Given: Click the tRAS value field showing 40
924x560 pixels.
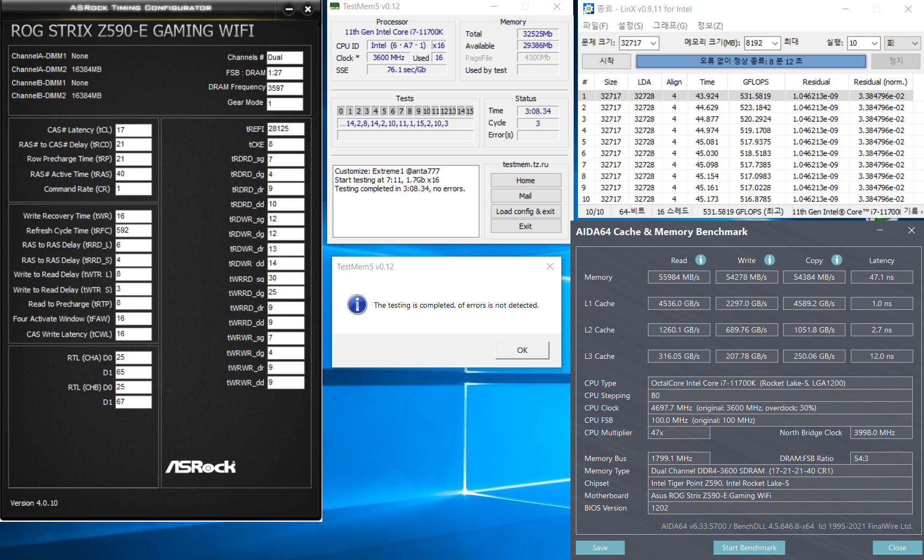Looking at the screenshot, I should coord(133,174).
